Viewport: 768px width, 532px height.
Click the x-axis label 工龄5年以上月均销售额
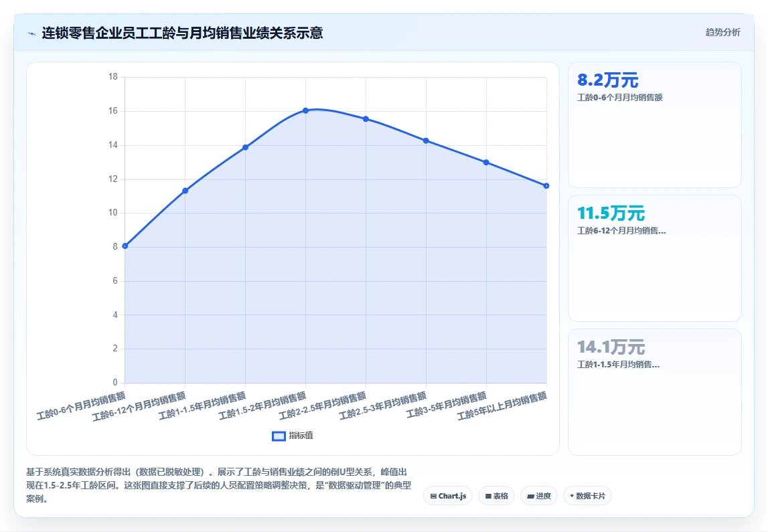tap(502, 406)
